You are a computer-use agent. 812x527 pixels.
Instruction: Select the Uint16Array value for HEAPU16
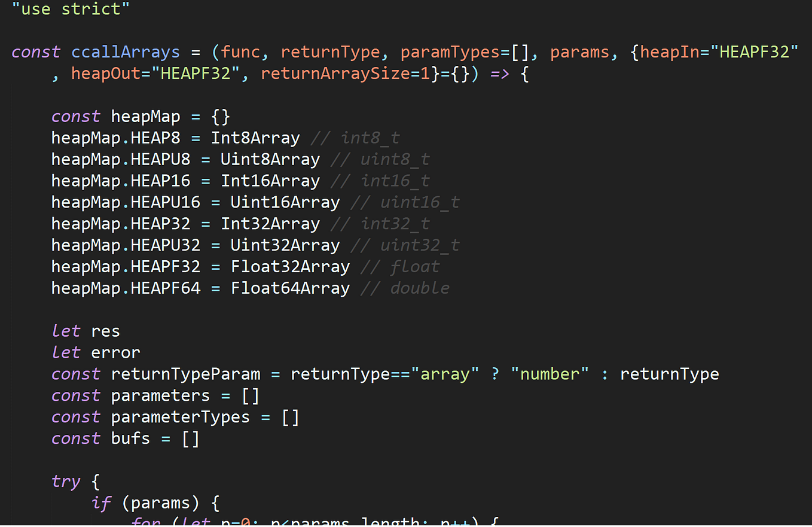point(285,202)
